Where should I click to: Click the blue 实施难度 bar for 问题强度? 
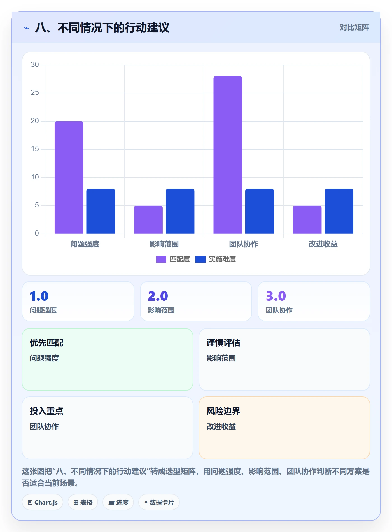pos(101,211)
